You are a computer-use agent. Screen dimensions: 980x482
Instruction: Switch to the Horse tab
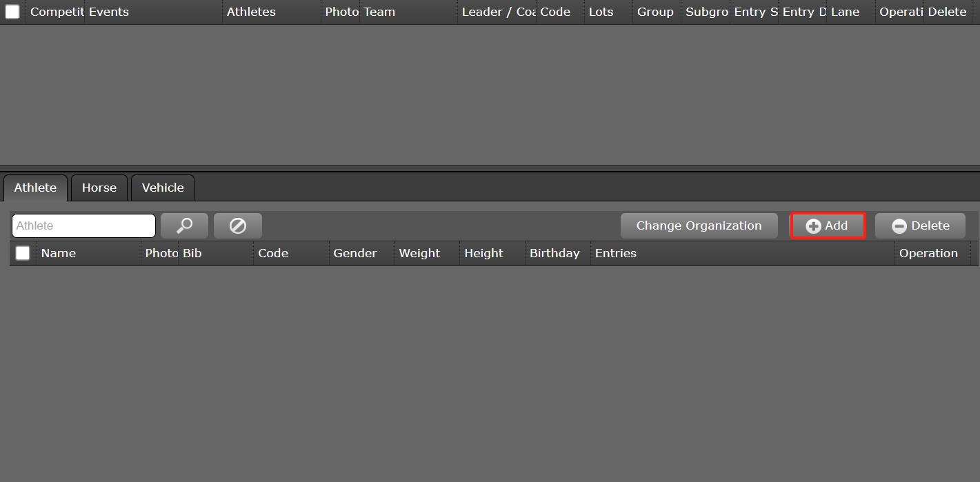99,188
